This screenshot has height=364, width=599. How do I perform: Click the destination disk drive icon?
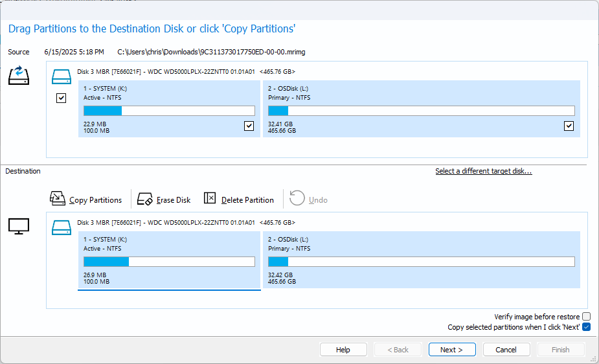(62, 227)
